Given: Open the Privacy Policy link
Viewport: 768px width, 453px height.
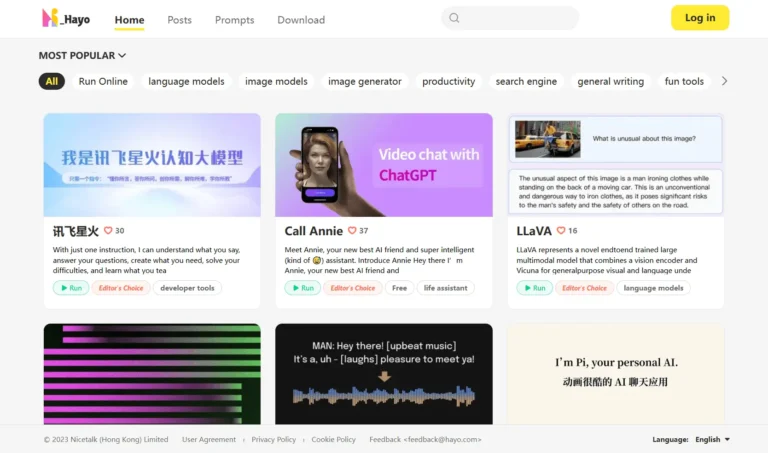Looking at the screenshot, I should (x=273, y=439).
